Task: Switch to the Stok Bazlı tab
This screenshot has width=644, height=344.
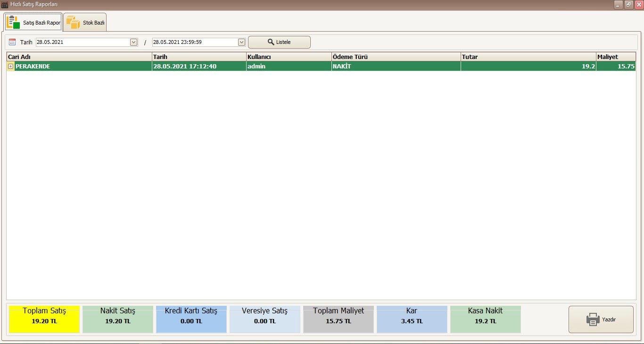Action: pos(85,22)
